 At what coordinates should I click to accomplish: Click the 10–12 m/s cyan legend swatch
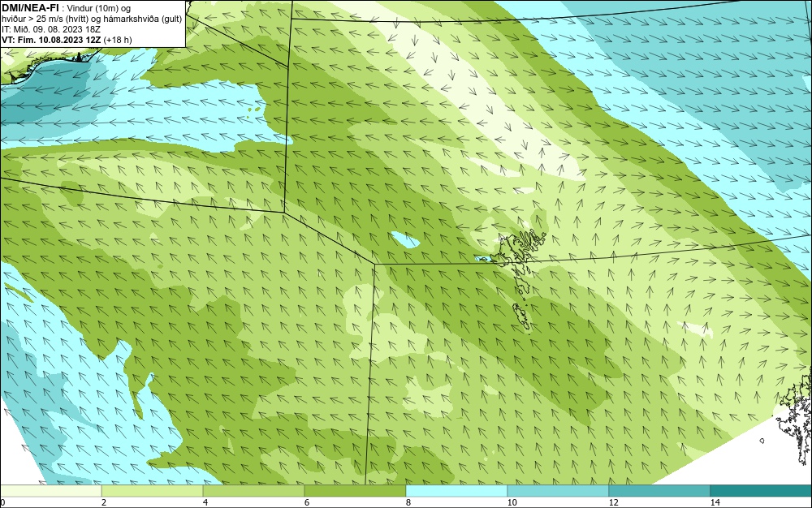[558, 491]
